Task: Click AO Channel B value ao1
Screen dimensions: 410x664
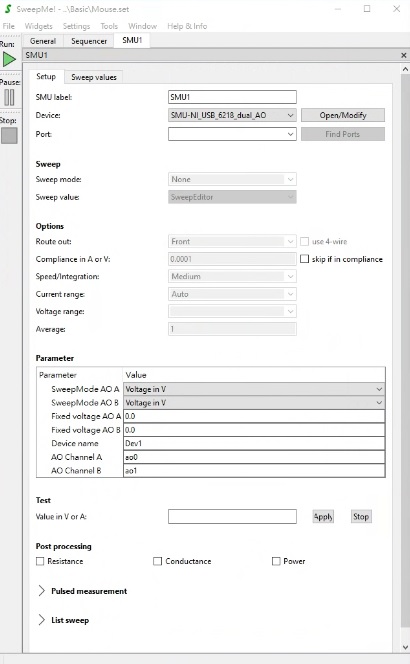Action: pyautogui.click(x=254, y=470)
